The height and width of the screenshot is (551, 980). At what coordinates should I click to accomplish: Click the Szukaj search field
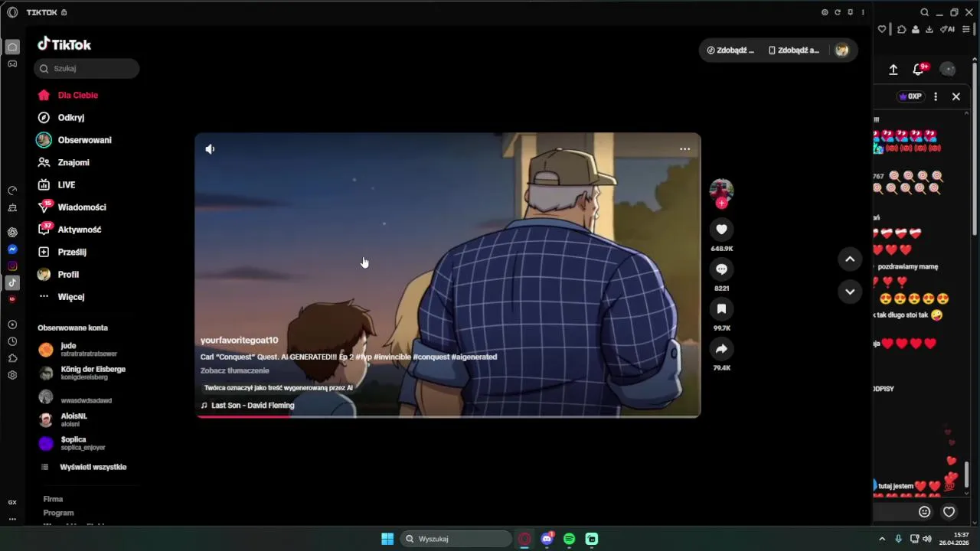87,68
